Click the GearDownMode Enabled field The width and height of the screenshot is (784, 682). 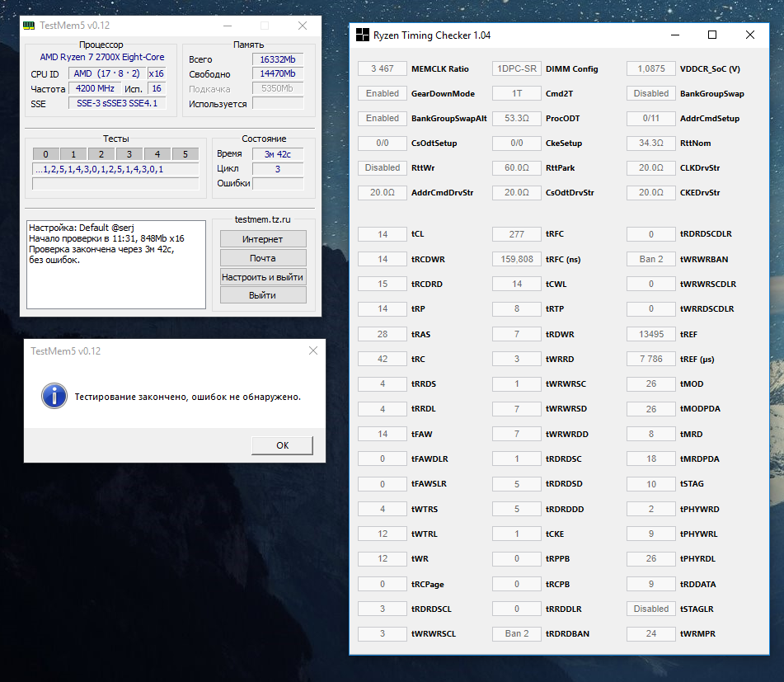click(x=383, y=93)
